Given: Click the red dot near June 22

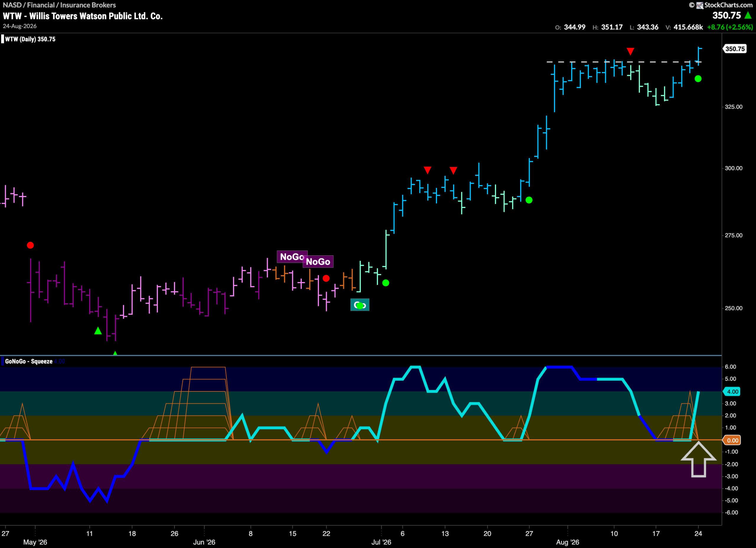Looking at the screenshot, I should (x=326, y=278).
